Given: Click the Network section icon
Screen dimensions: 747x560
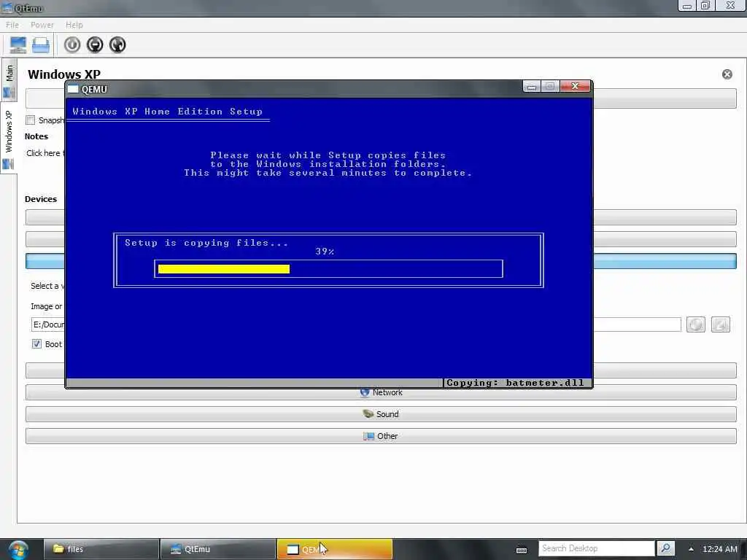Looking at the screenshot, I should [365, 392].
